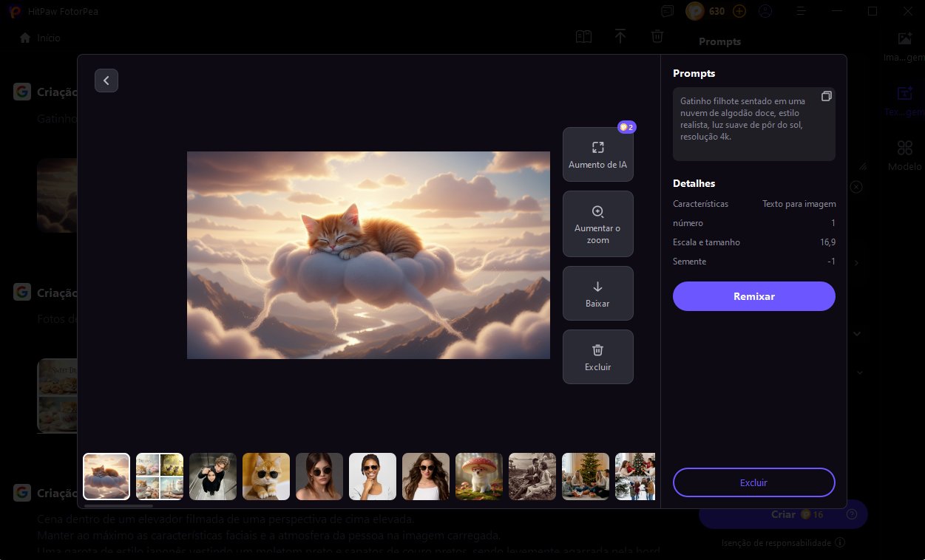Select the mushroom puppy thumbnail
Viewport: 925px width, 560px height.
[479, 477]
